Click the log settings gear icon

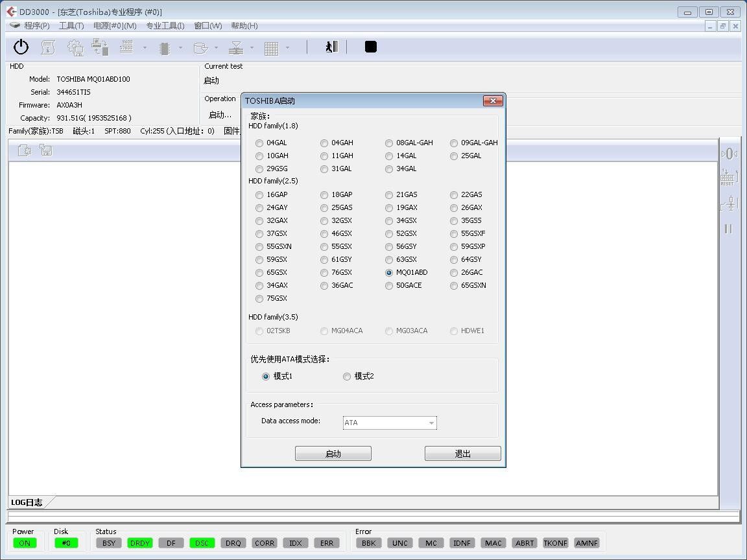pyautogui.click(x=24, y=150)
